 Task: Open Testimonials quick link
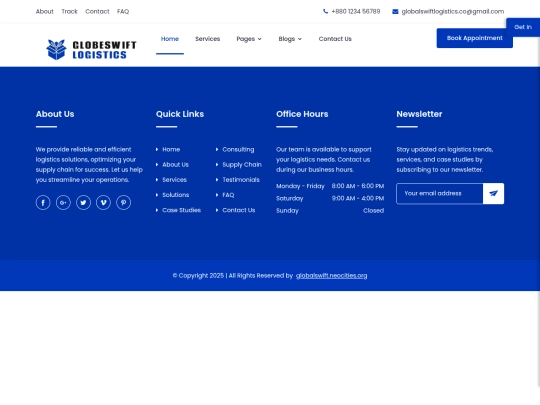241,180
